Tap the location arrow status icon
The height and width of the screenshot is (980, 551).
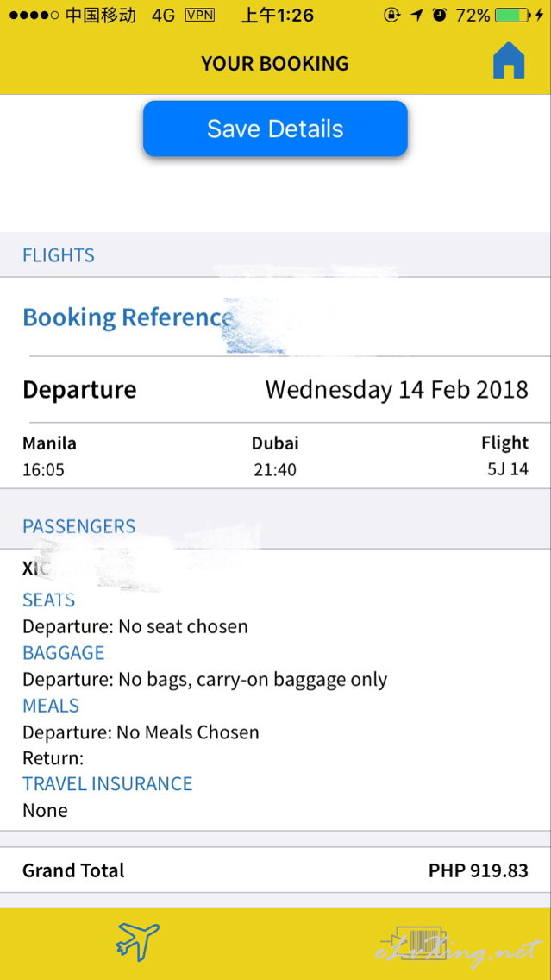[x=416, y=16]
